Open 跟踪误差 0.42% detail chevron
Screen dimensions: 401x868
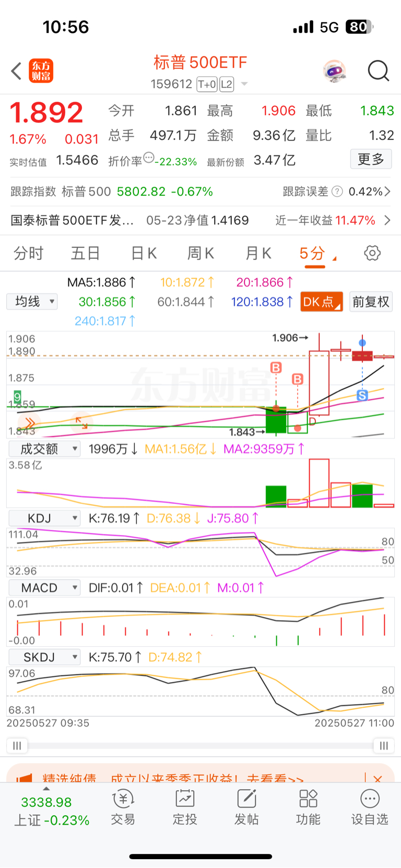387,192
